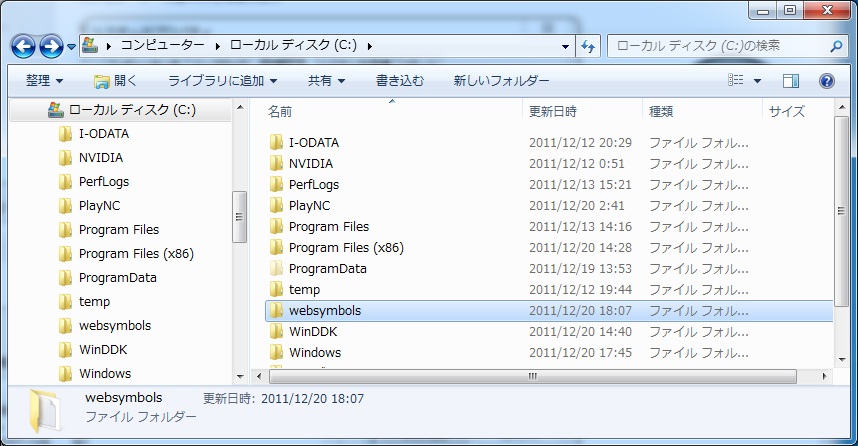Click the 開く toolbar button
The height and width of the screenshot is (446, 858).
coord(115,81)
